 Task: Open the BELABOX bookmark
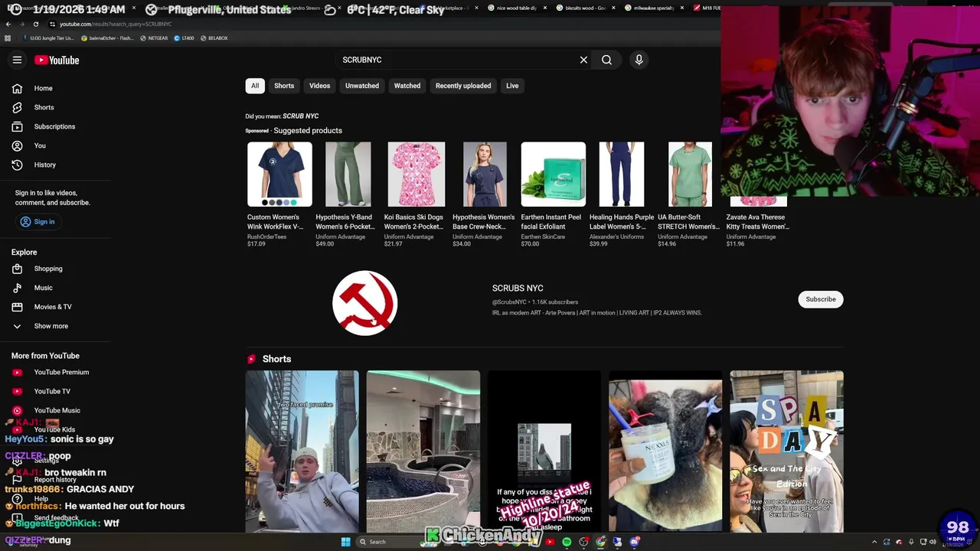213,37
